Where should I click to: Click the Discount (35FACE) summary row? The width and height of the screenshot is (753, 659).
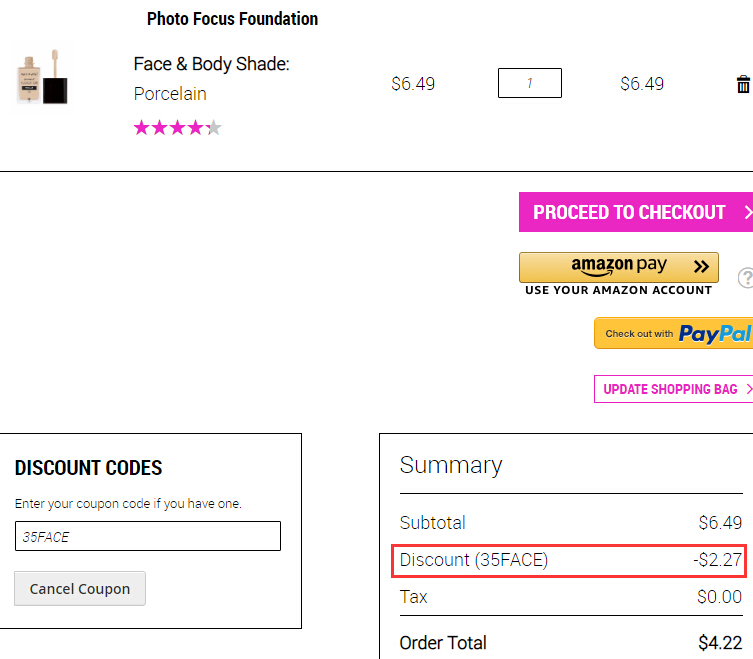click(569, 561)
